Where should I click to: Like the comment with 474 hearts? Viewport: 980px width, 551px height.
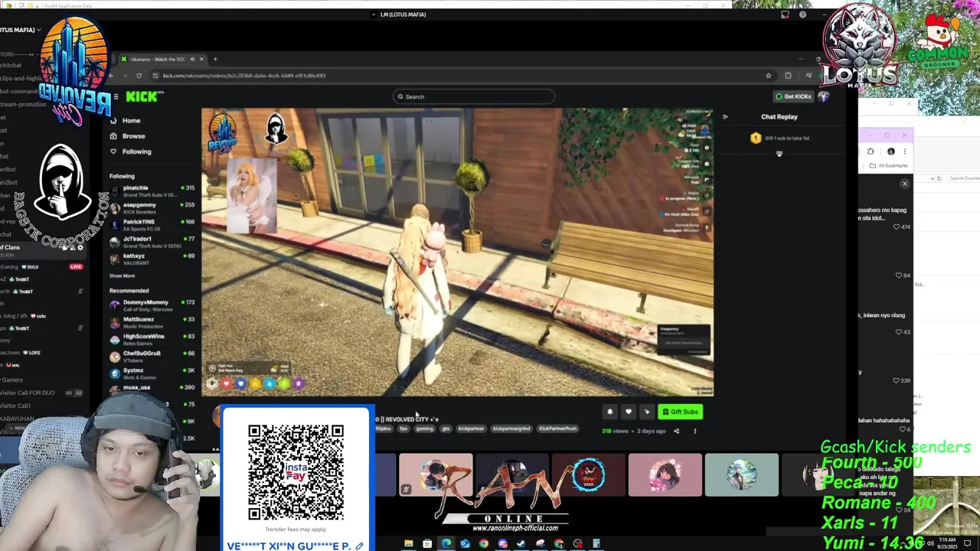click(x=897, y=227)
